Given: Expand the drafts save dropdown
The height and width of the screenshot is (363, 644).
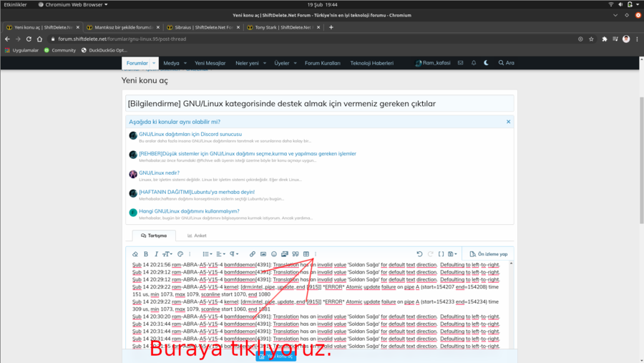Looking at the screenshot, I should (x=452, y=254).
